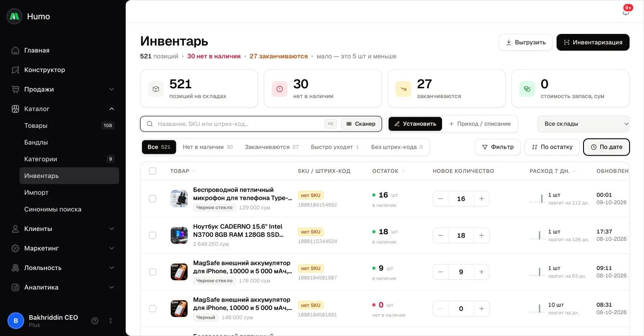Open the Все склады dropdown
This screenshot has width=644, height=336.
pyautogui.click(x=584, y=124)
